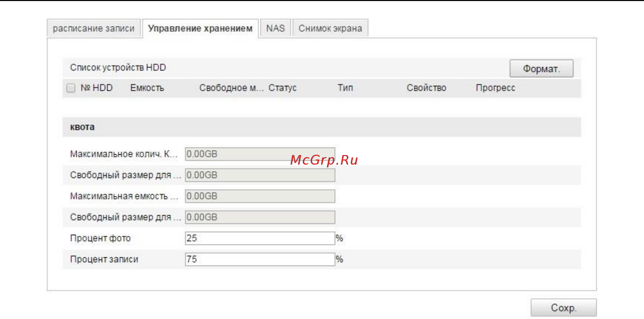Click the квота section heading
The width and height of the screenshot is (644, 319).
82,127
